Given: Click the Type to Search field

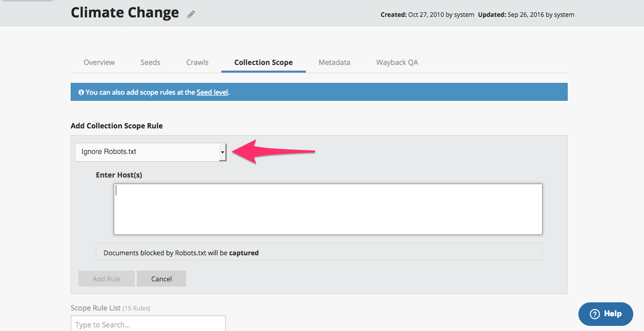Looking at the screenshot, I should pyautogui.click(x=148, y=324).
